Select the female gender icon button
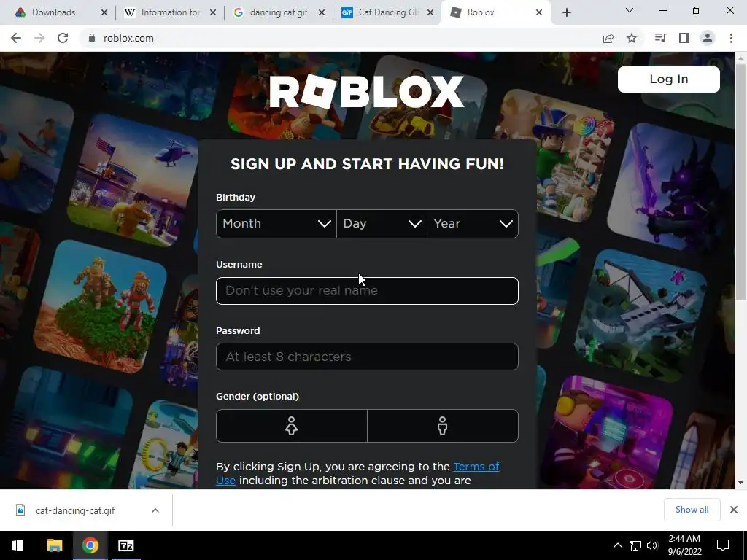This screenshot has width=747, height=560. coord(292,426)
